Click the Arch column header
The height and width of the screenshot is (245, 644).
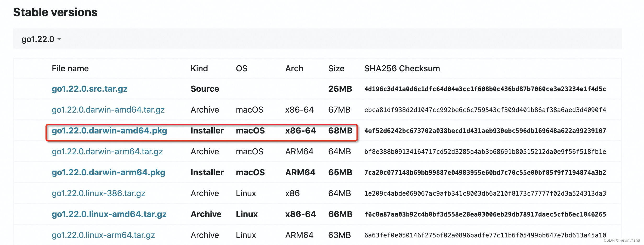[294, 68]
